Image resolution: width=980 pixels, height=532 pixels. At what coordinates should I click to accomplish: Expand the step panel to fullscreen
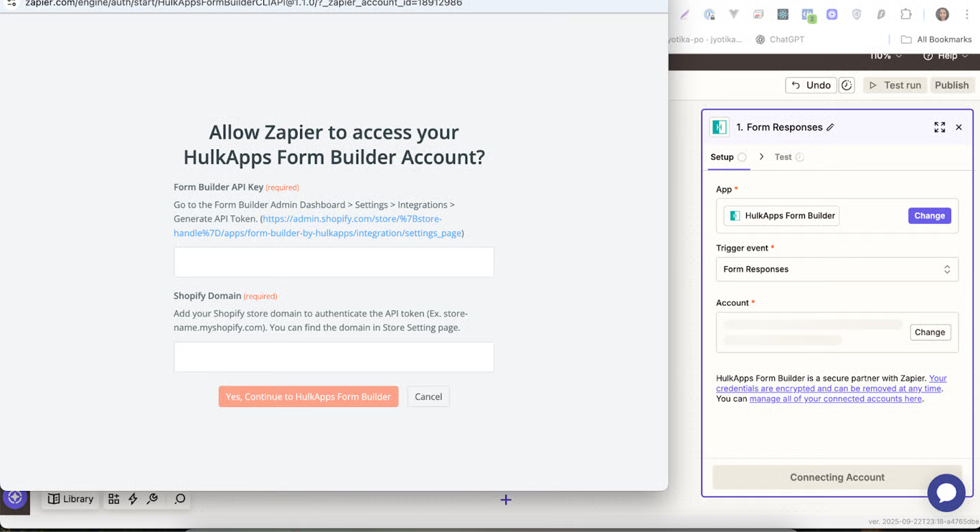point(940,127)
